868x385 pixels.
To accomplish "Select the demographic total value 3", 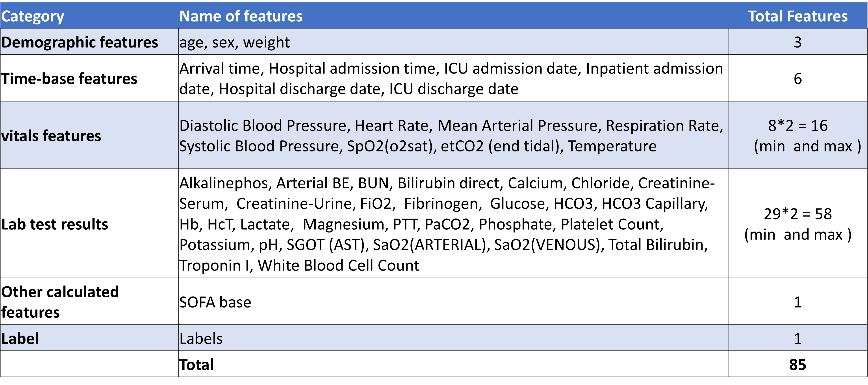I will (797, 42).
